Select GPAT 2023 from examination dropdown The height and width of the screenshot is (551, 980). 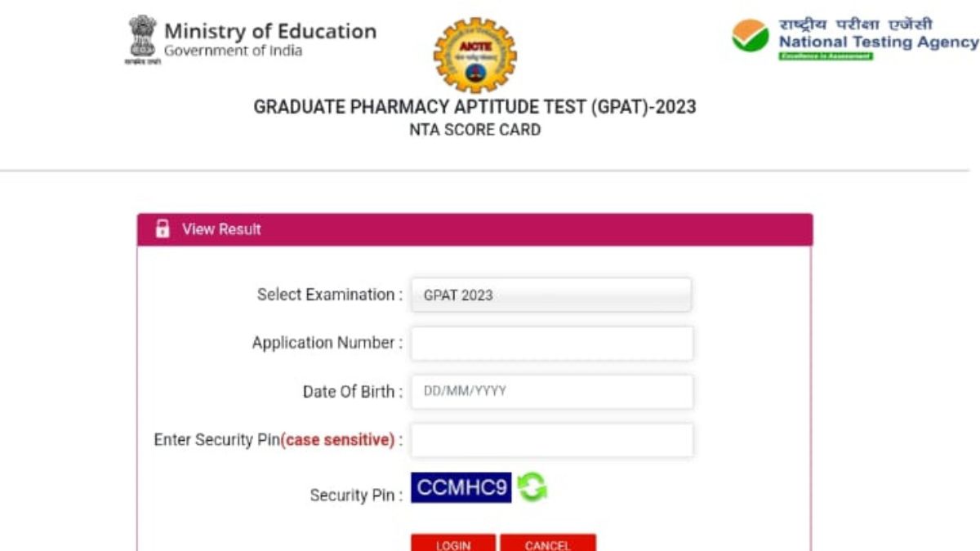coord(552,295)
